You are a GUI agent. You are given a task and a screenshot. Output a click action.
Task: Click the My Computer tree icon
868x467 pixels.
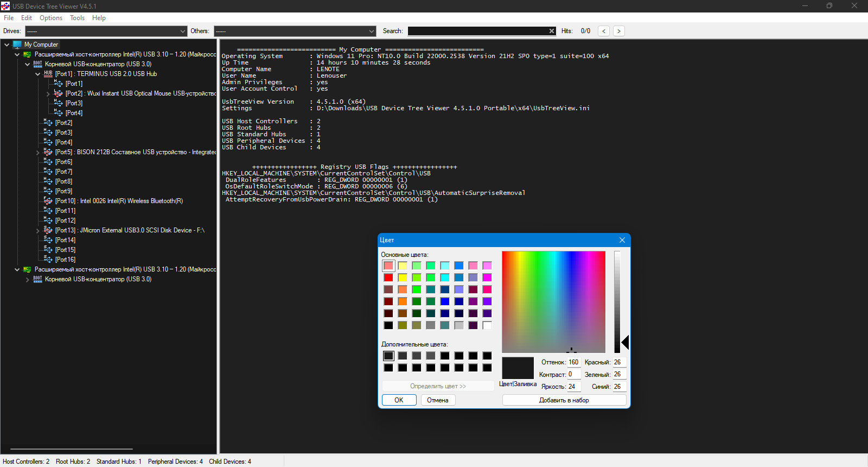click(x=17, y=45)
